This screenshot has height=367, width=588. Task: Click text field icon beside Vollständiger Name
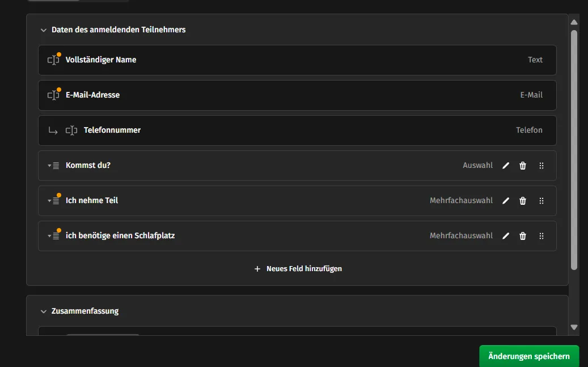click(53, 60)
